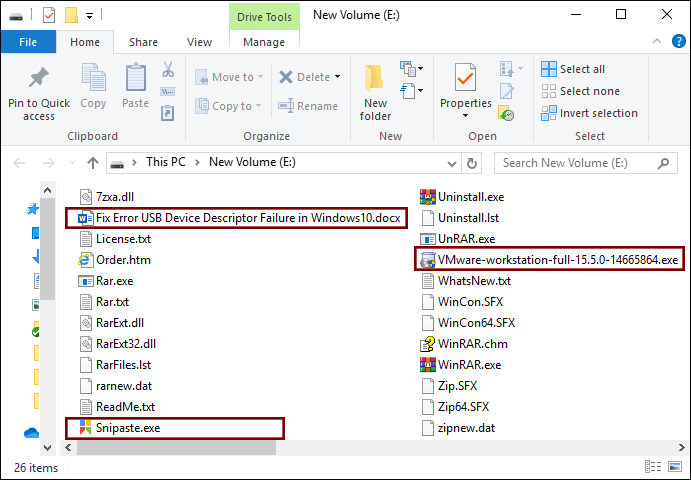Click the quick access toolbar Properties icon
The width and height of the screenshot is (691, 480).
(x=49, y=16)
